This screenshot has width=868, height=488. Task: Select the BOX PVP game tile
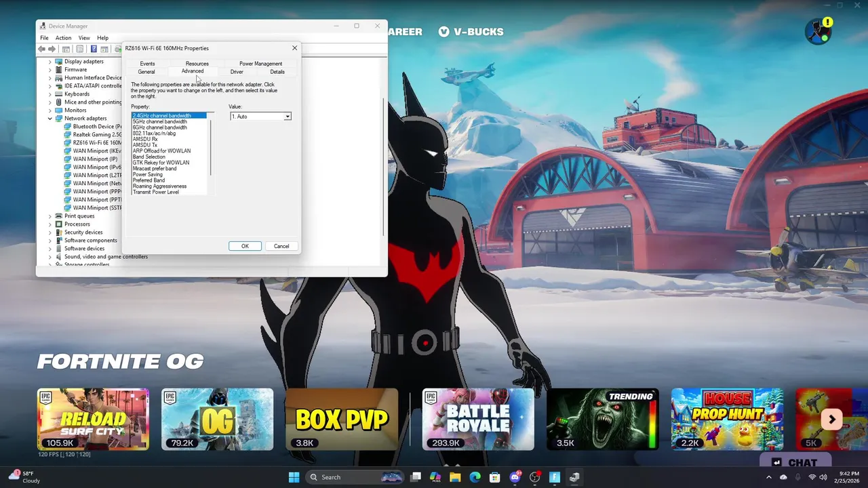click(x=342, y=419)
